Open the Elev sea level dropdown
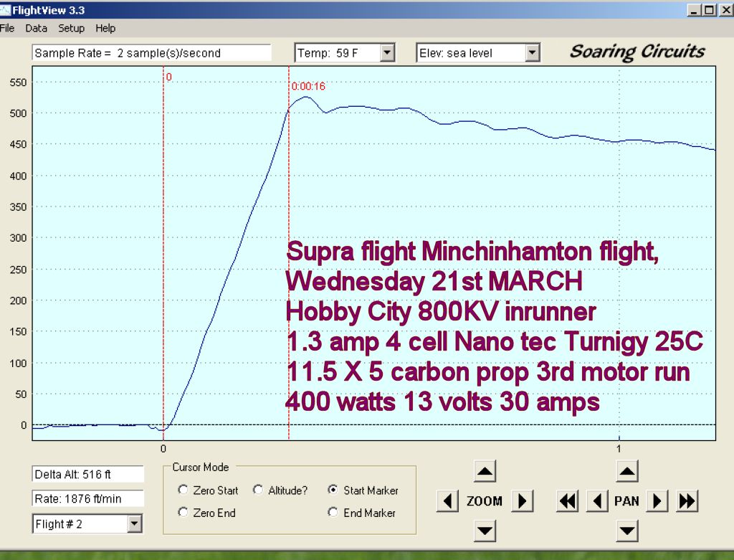The image size is (734, 560). coord(532,53)
